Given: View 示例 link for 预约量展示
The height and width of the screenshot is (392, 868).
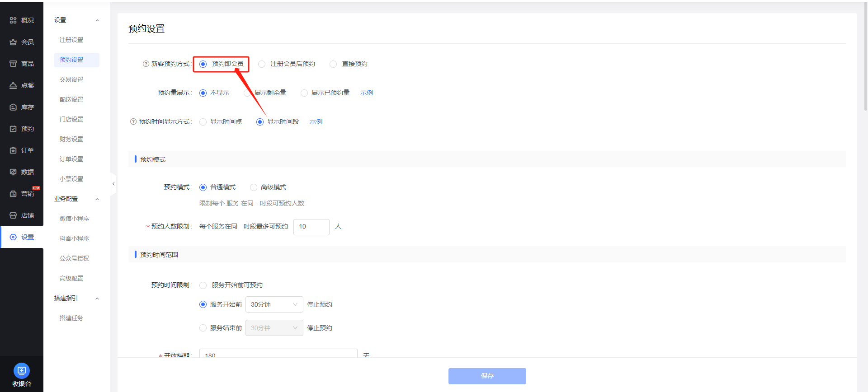Looking at the screenshot, I should (x=367, y=93).
